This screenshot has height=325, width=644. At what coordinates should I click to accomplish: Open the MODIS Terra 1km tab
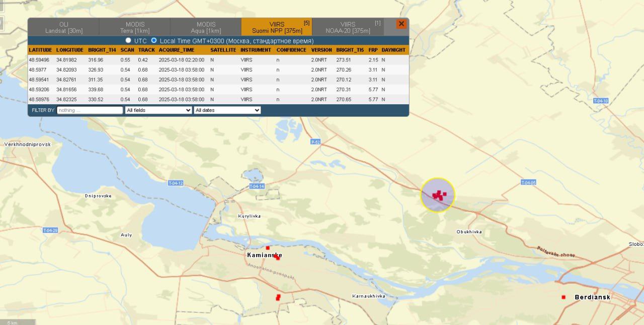[x=135, y=27]
